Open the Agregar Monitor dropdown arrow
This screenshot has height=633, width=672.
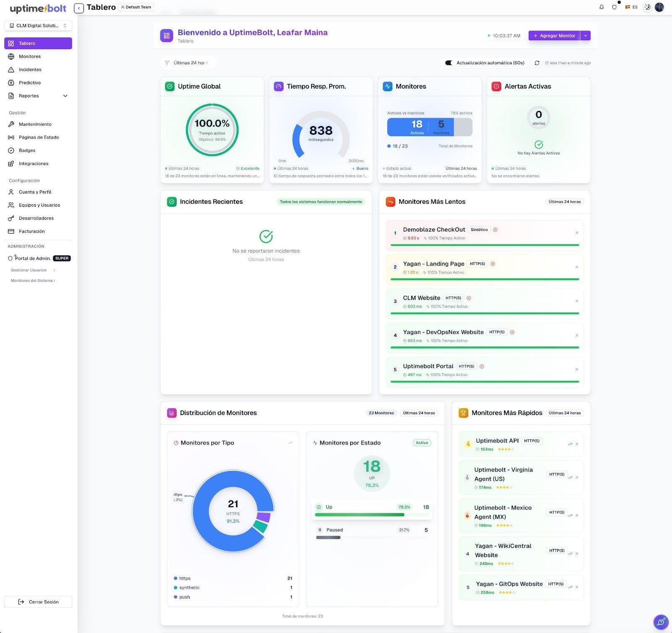coord(585,36)
